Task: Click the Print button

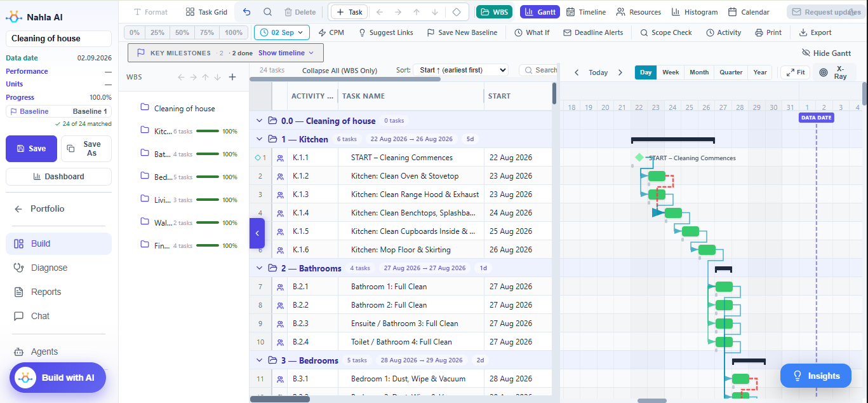Action: (768, 32)
